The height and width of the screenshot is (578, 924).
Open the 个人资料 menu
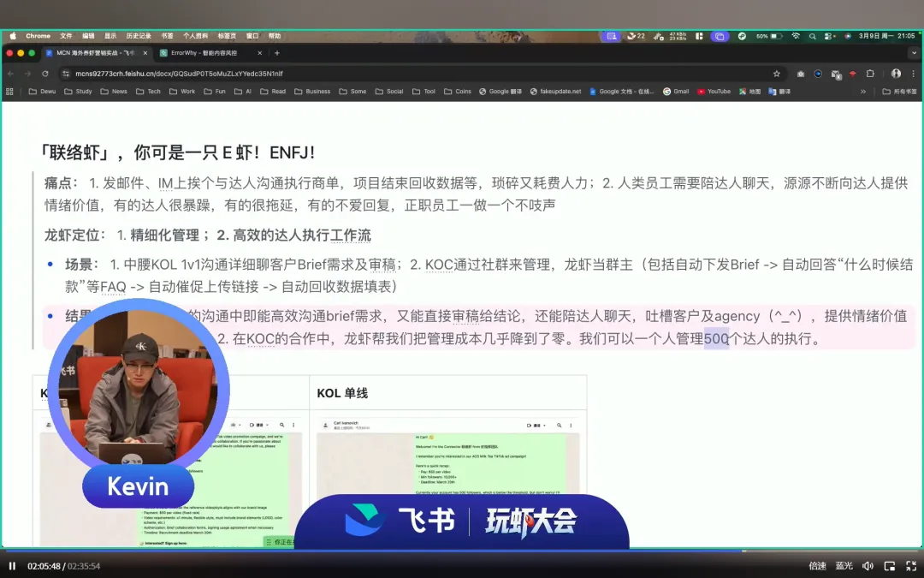(196, 36)
